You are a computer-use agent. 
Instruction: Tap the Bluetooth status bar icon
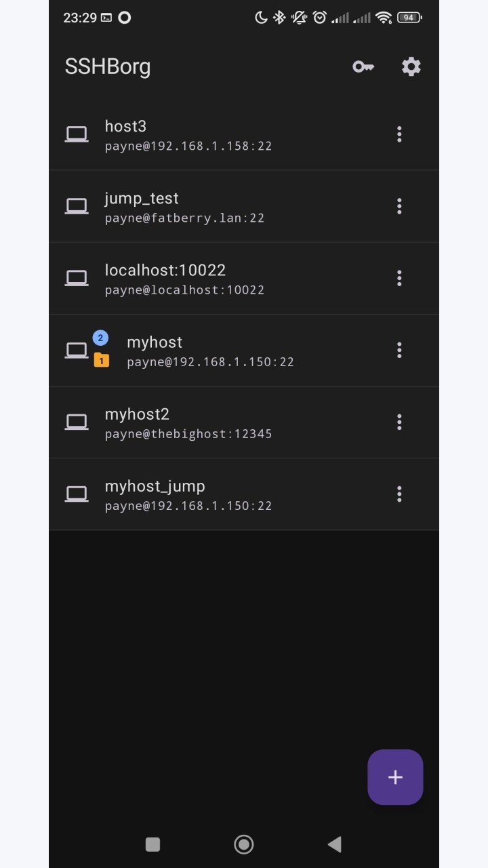tap(279, 18)
